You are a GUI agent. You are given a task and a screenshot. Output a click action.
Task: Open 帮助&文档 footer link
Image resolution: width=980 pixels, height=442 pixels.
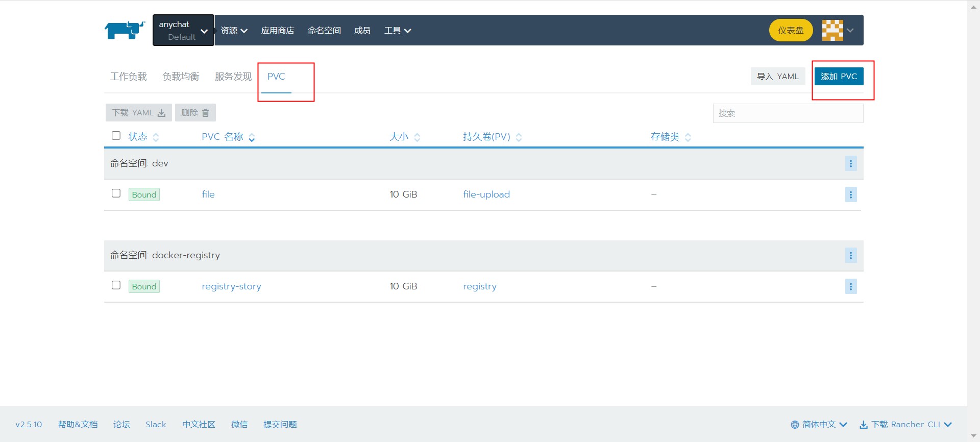[x=78, y=425]
